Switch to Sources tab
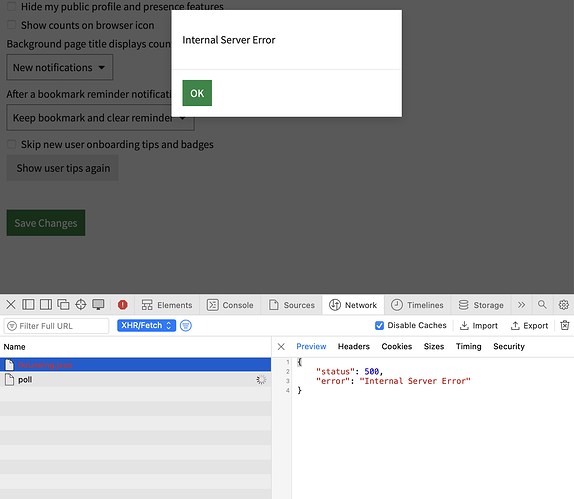Screen dimensions: 574x499 pyautogui.click(x=291, y=305)
